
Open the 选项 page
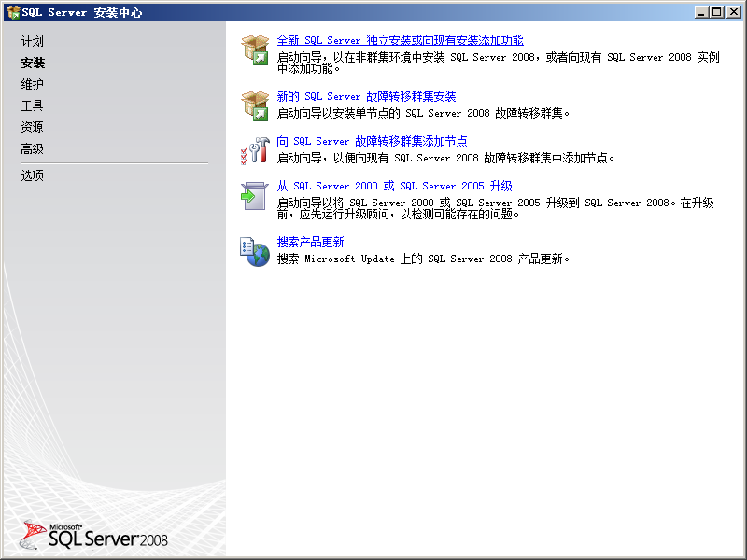pos(33,175)
